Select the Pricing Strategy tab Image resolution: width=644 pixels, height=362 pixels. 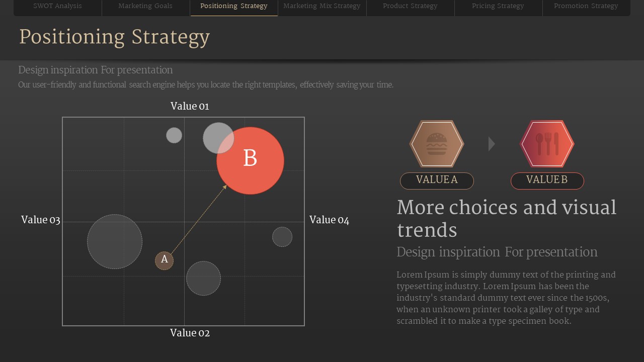498,6
